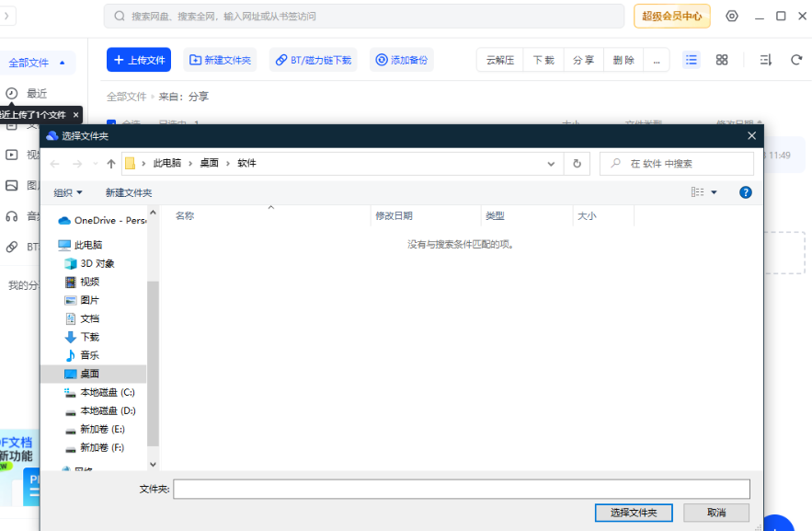The width and height of the screenshot is (812, 531).
Task: Refresh the folder dialog address bar
Action: 577,164
